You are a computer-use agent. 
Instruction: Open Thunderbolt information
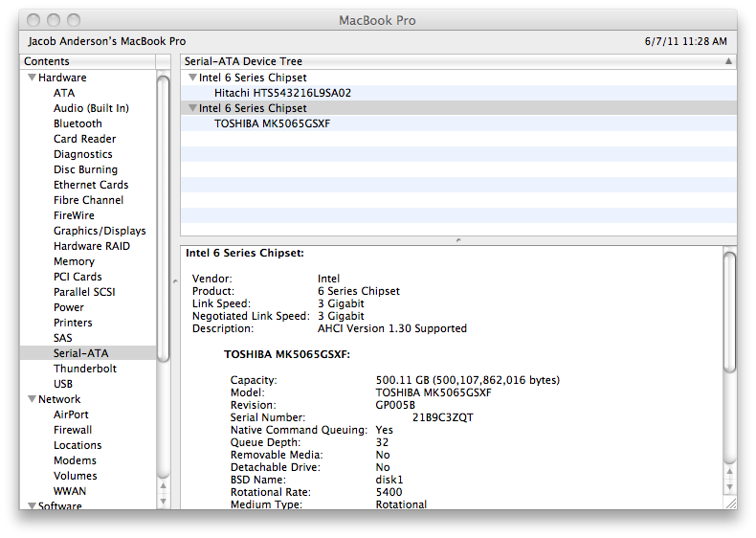click(x=85, y=369)
